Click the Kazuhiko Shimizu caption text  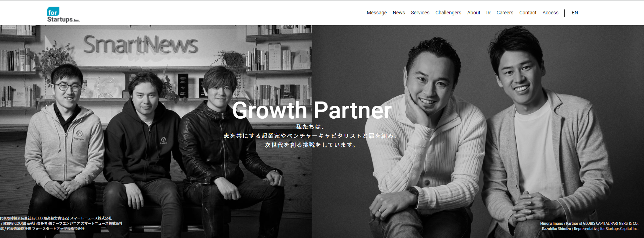(x=590, y=229)
